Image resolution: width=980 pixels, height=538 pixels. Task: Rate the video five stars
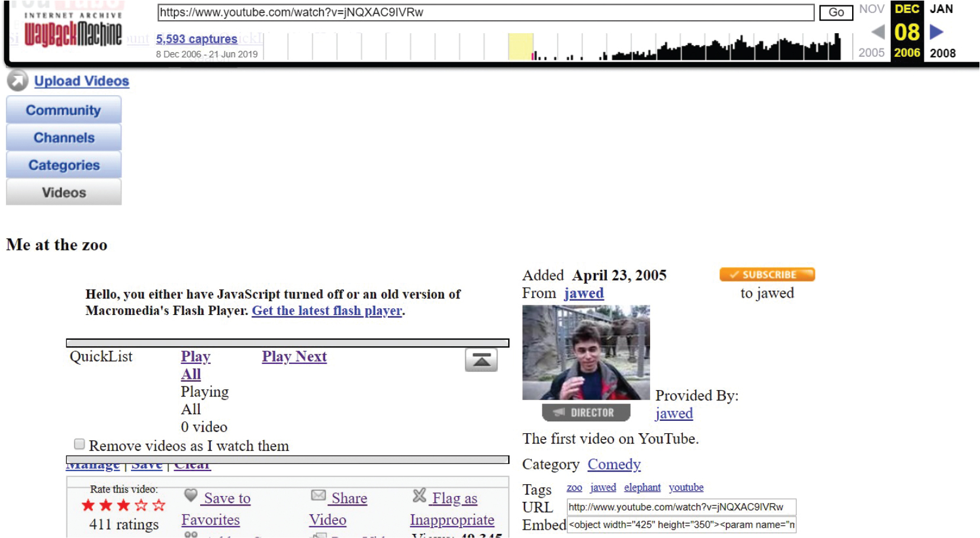pyautogui.click(x=159, y=505)
